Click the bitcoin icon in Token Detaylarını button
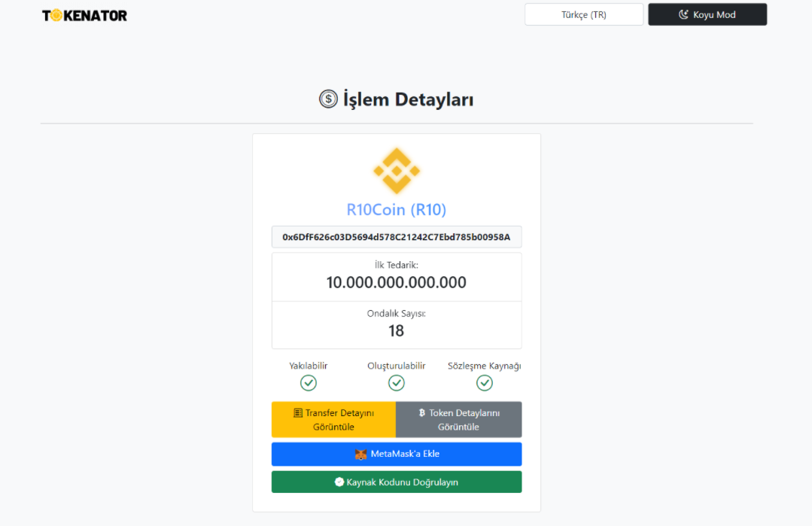 tap(421, 412)
